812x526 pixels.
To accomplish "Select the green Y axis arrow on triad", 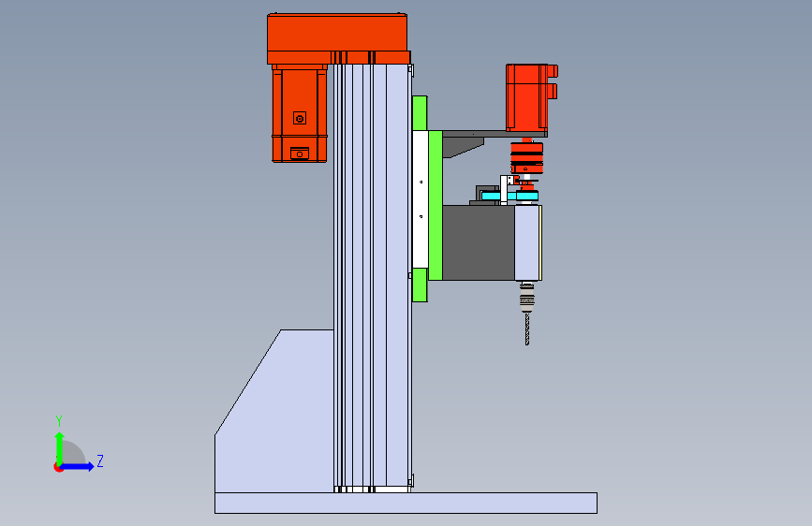I will click(60, 447).
